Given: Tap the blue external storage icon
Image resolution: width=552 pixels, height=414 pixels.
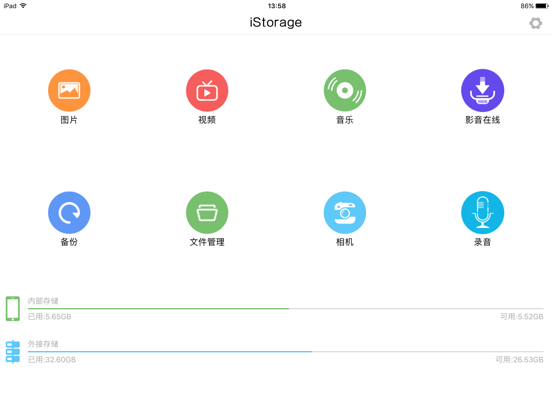Looking at the screenshot, I should [13, 352].
